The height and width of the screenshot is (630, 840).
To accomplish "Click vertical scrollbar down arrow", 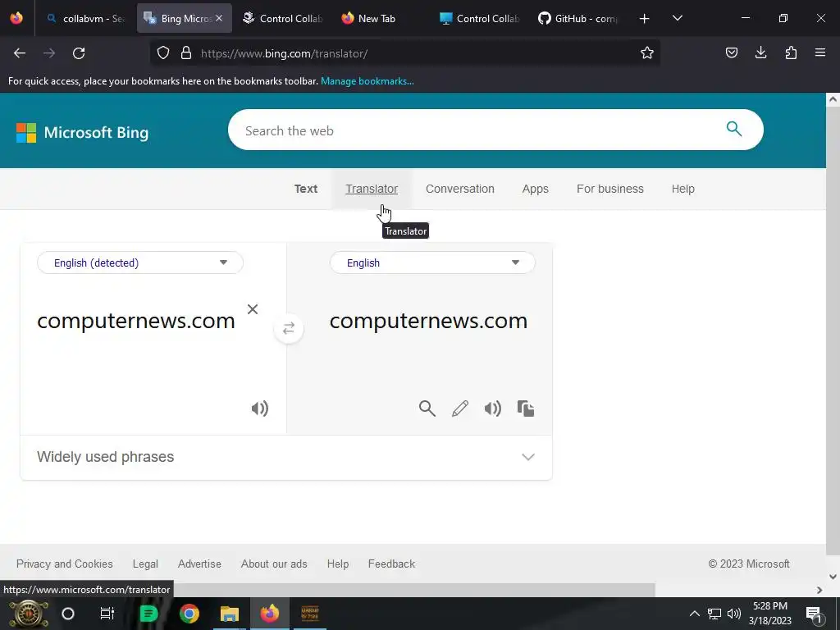I will point(833,577).
